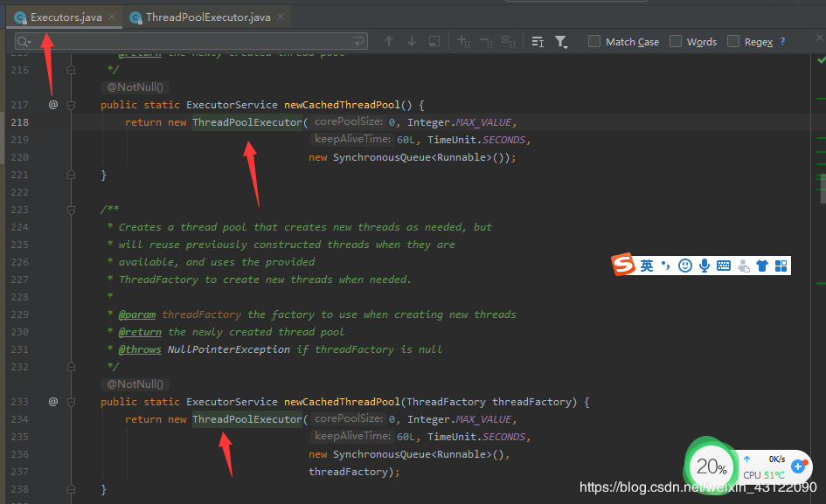Click the @ gutter icon on line 233

53,401
